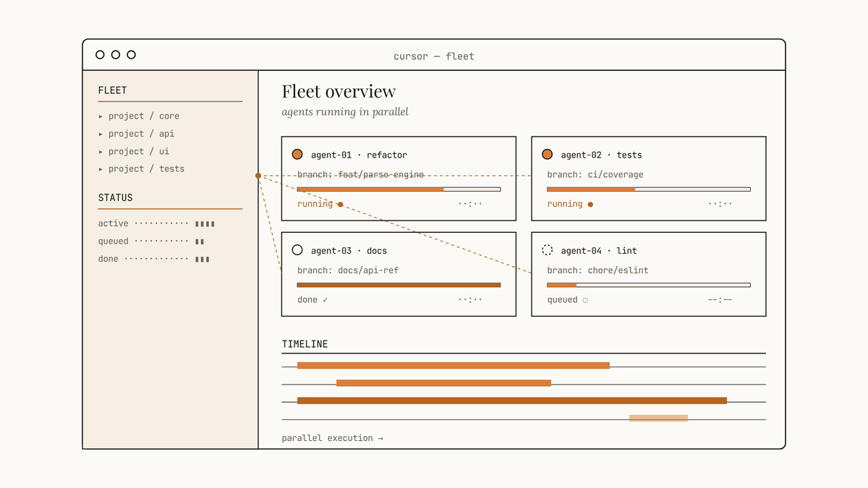This screenshot has width=868, height=488.
Task: Click branch: feat/parse-engine text
Action: click(361, 175)
